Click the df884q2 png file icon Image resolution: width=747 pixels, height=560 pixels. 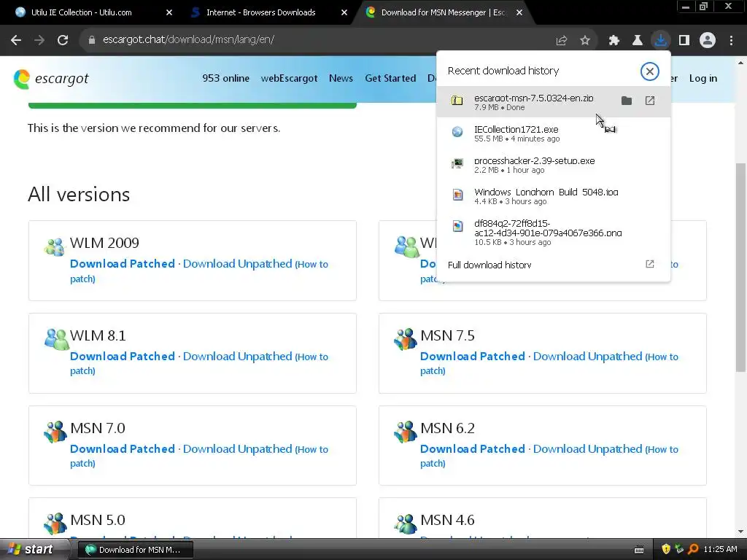pyautogui.click(x=457, y=226)
